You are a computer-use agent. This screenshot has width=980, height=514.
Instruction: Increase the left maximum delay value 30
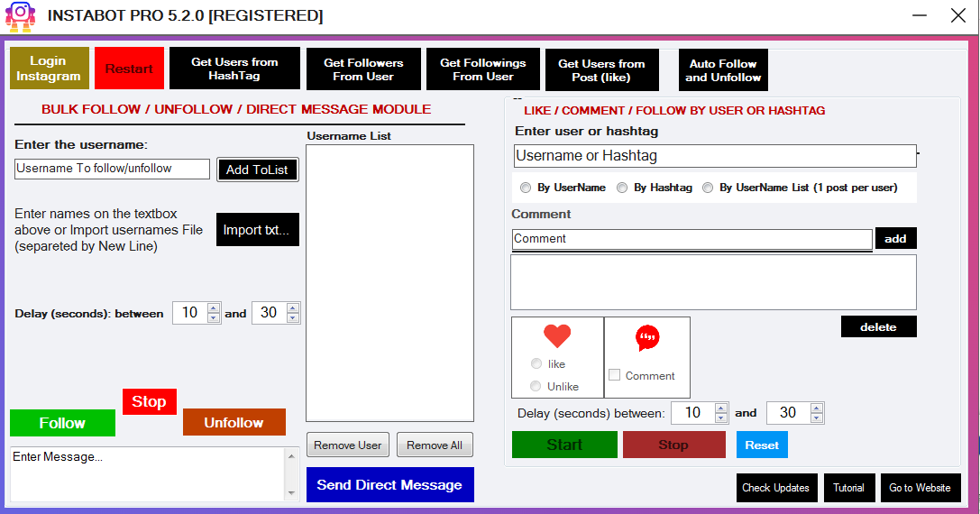point(292,307)
